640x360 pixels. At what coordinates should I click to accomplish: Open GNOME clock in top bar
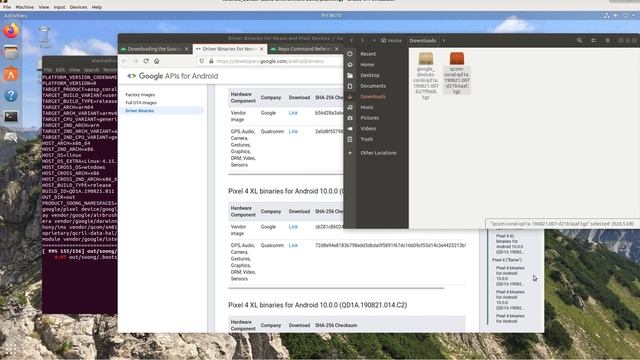pos(331,16)
